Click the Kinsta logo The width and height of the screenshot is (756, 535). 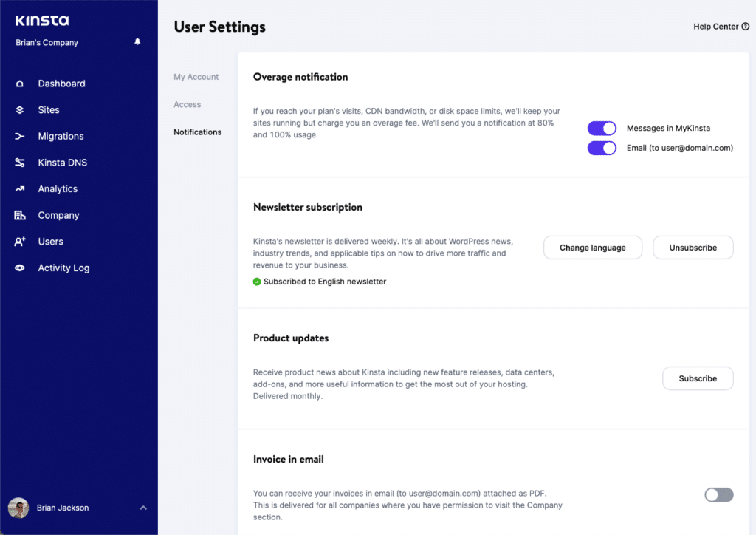pyautogui.click(x=42, y=20)
